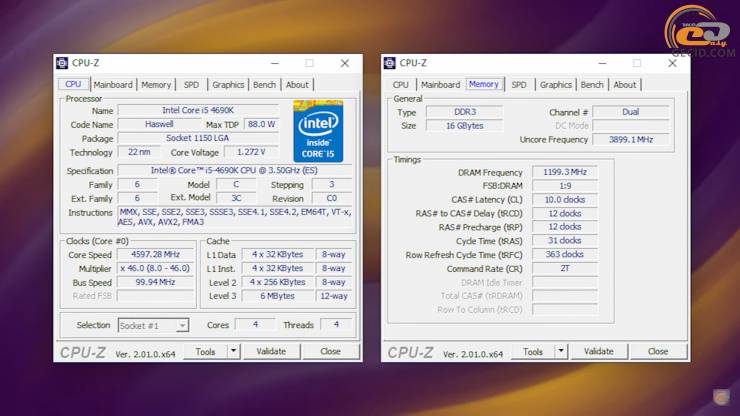Click the Tools button in right window
The height and width of the screenshot is (416, 740).
click(x=533, y=351)
